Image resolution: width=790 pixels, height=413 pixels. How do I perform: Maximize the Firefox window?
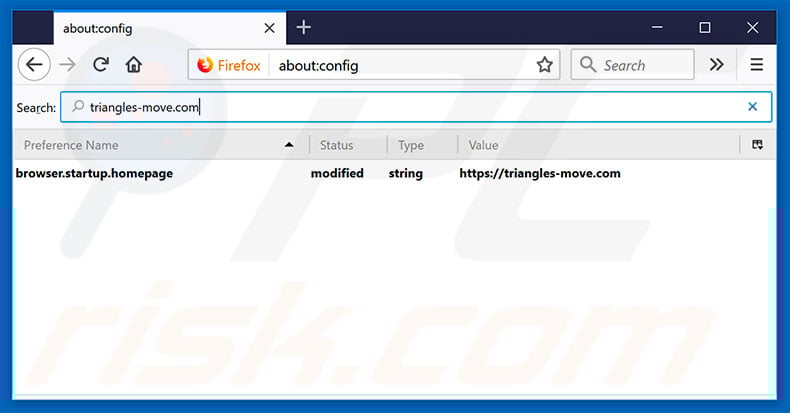click(x=705, y=27)
